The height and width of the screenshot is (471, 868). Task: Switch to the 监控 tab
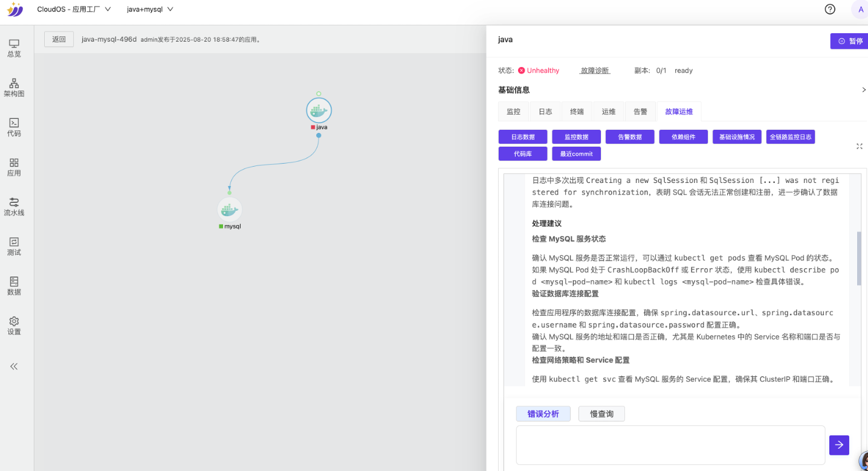pyautogui.click(x=513, y=112)
